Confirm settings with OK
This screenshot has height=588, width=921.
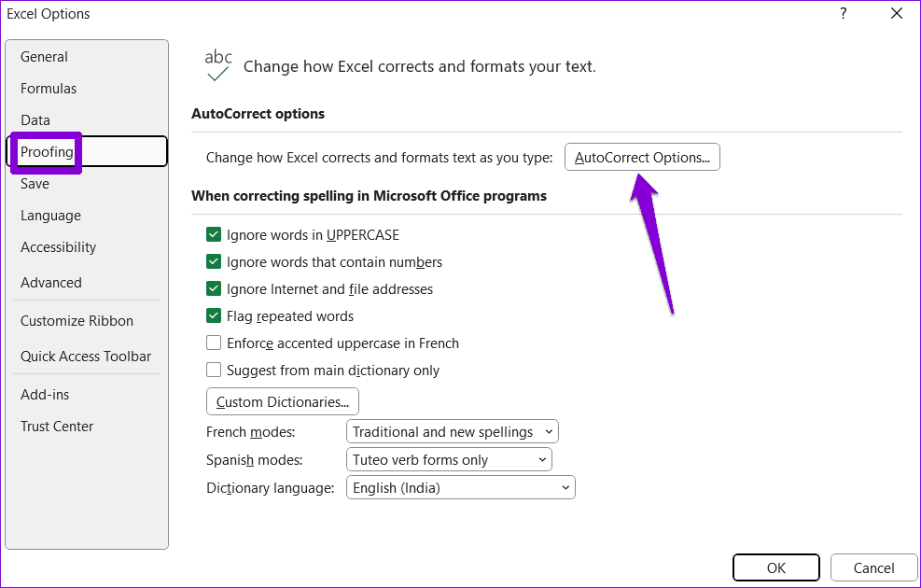pos(775,567)
